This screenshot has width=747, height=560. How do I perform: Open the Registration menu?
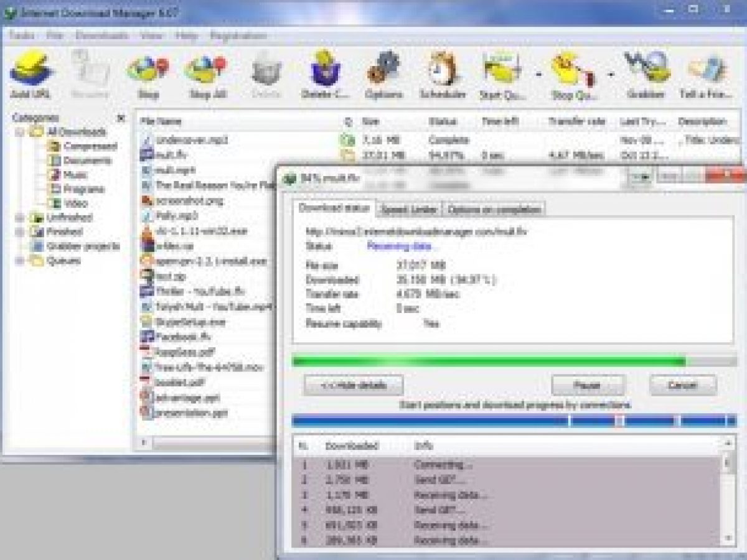tap(238, 35)
